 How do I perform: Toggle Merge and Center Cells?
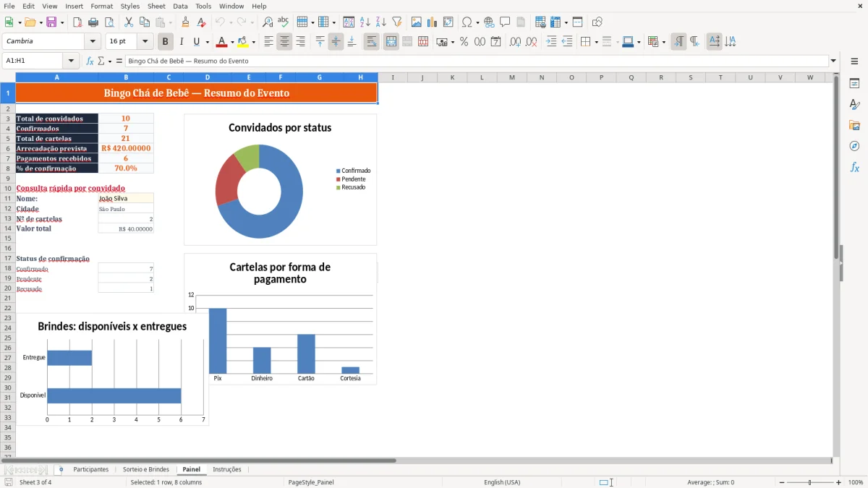[x=391, y=42]
